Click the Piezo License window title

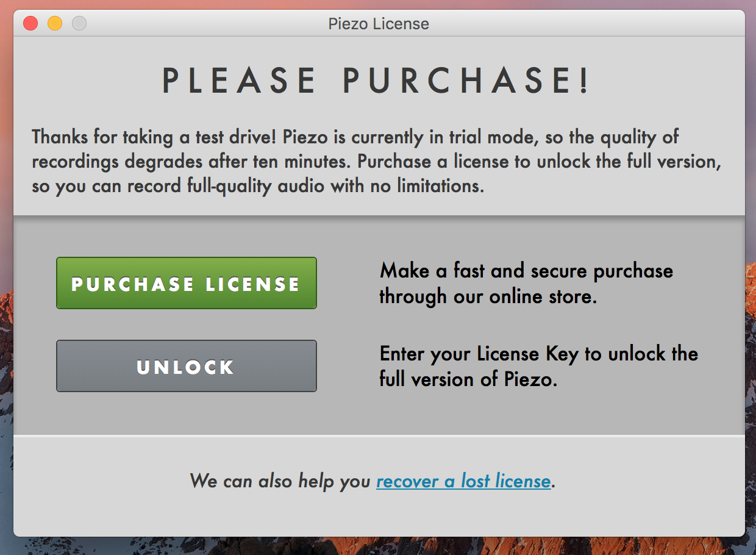pyautogui.click(x=379, y=24)
